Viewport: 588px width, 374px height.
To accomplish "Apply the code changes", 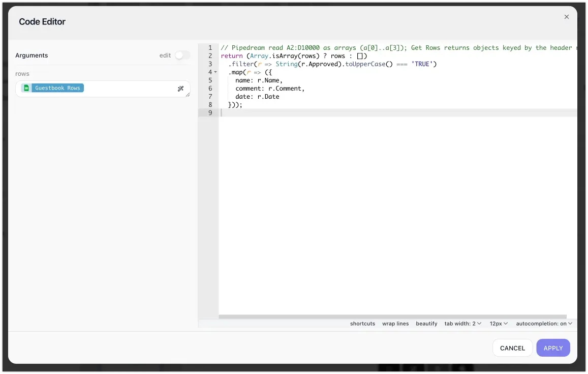I will click(x=553, y=348).
